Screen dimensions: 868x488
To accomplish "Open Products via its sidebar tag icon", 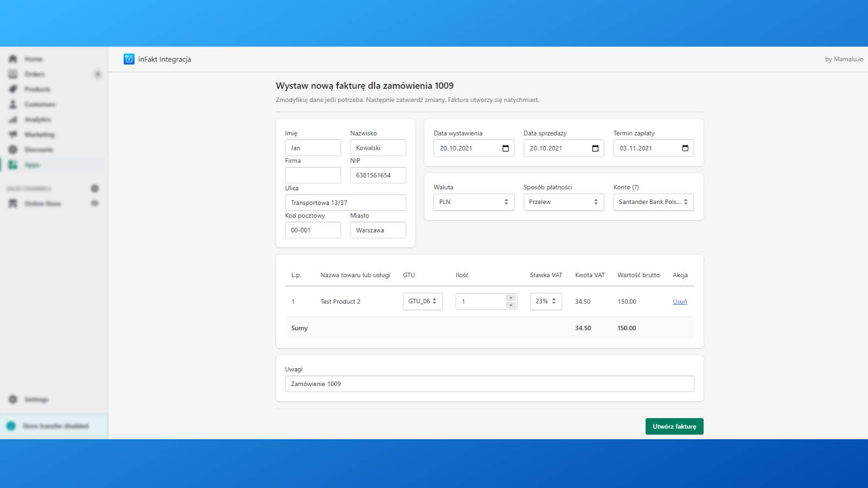I will [13, 89].
